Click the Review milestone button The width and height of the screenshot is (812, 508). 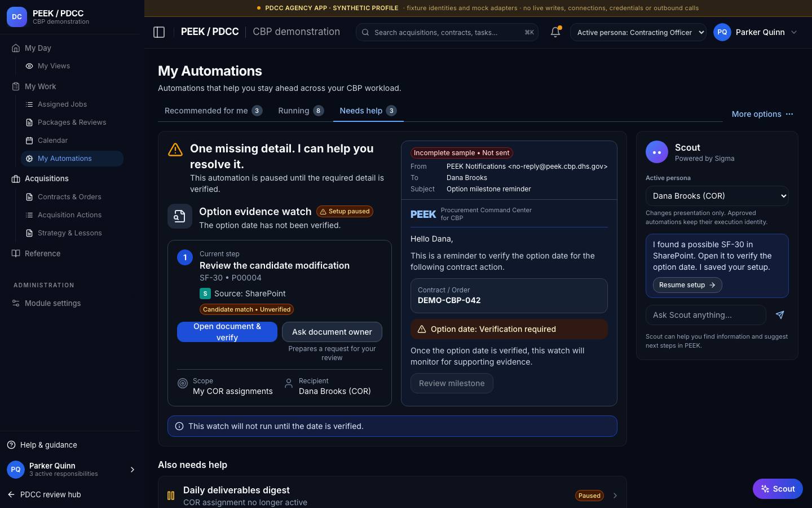pyautogui.click(x=452, y=383)
